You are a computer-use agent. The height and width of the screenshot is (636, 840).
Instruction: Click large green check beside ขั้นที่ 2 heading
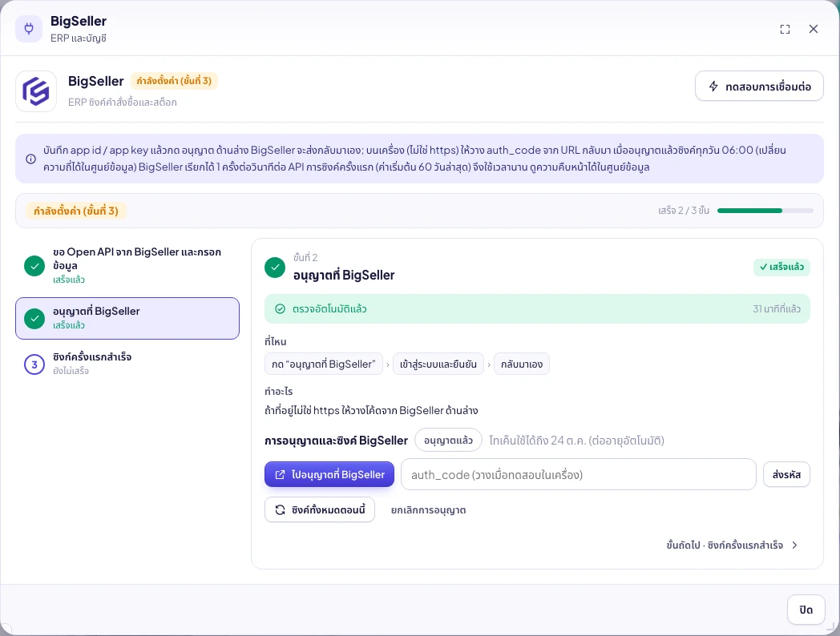pyautogui.click(x=275, y=268)
